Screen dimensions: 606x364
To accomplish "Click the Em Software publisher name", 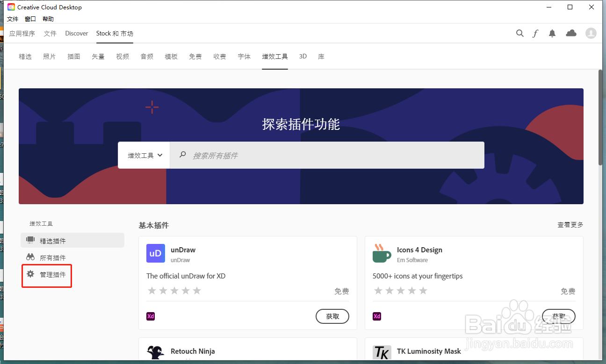I will [x=412, y=260].
